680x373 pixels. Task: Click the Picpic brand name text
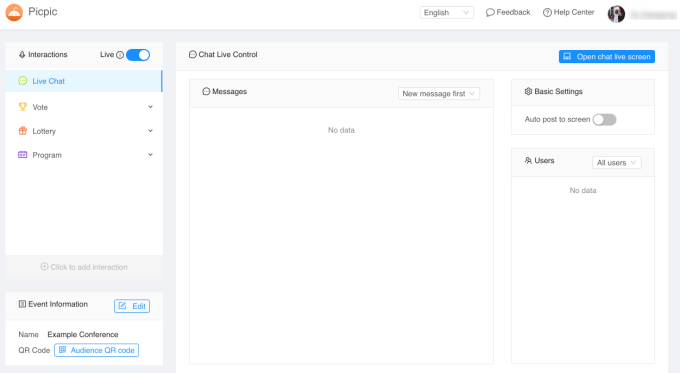[x=42, y=12]
